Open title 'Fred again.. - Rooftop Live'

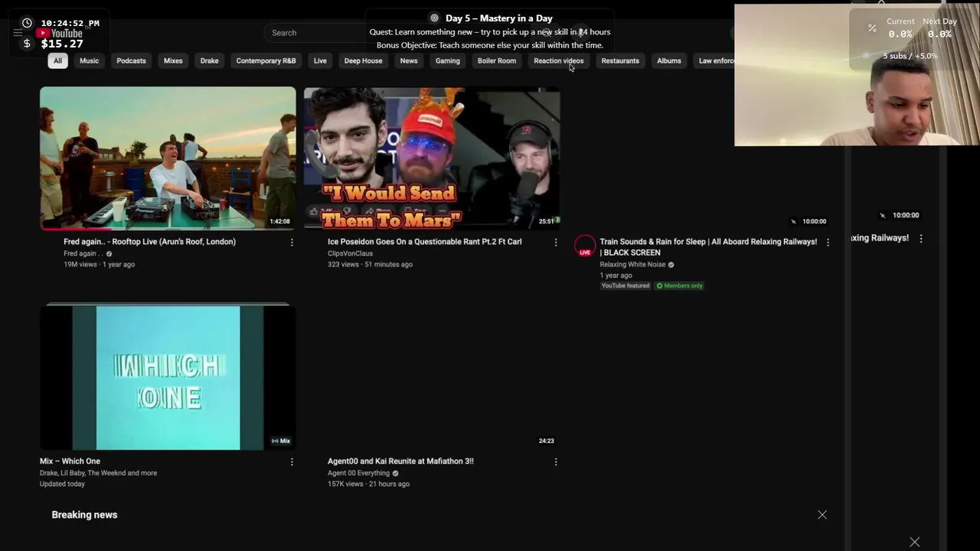(149, 242)
